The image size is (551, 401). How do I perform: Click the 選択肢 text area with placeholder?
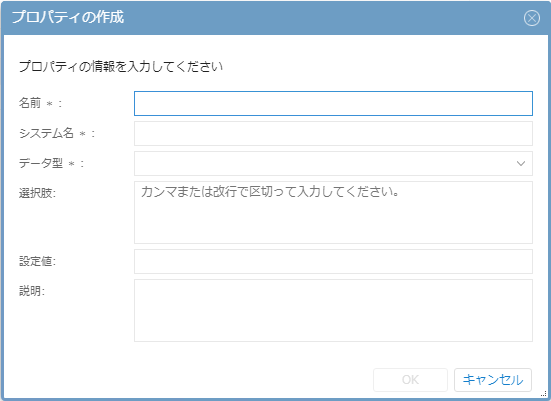[x=333, y=212]
